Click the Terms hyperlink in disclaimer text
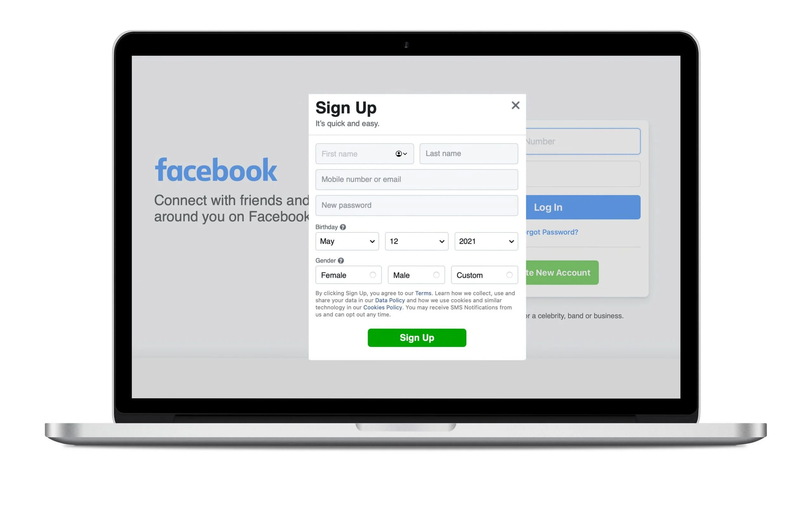The width and height of the screenshot is (812, 507). tap(423, 293)
